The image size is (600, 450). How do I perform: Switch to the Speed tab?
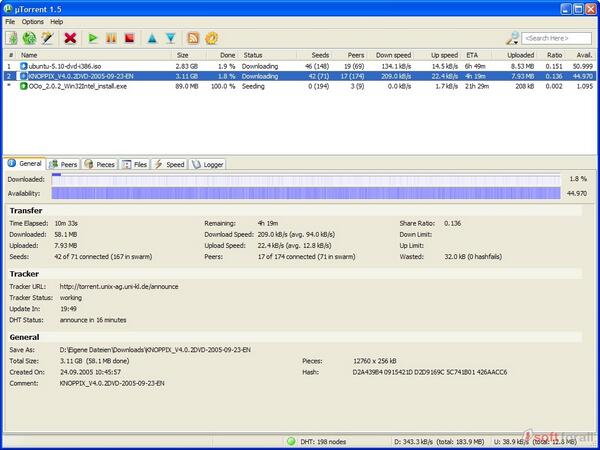169,165
